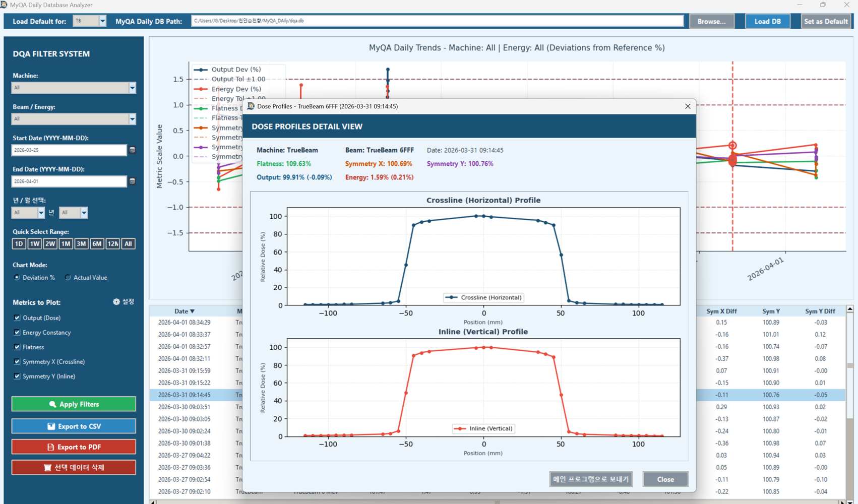This screenshot has width=858, height=504.
Task: Select the 2W quick range
Action: (50, 244)
